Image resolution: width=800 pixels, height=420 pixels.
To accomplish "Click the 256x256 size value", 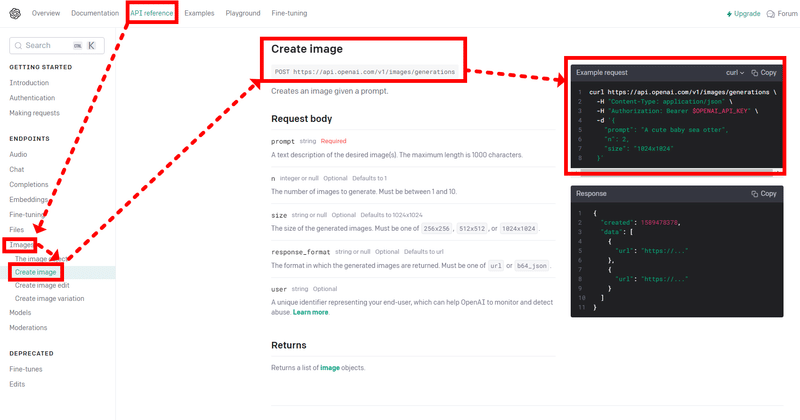I will point(437,229).
